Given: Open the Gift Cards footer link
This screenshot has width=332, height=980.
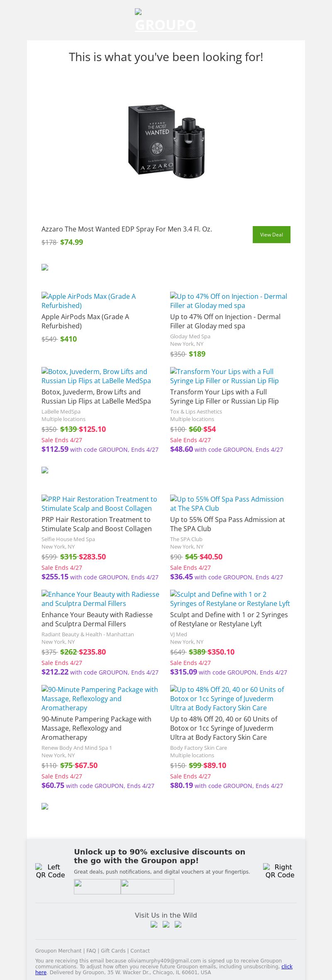Looking at the screenshot, I should point(113,950).
